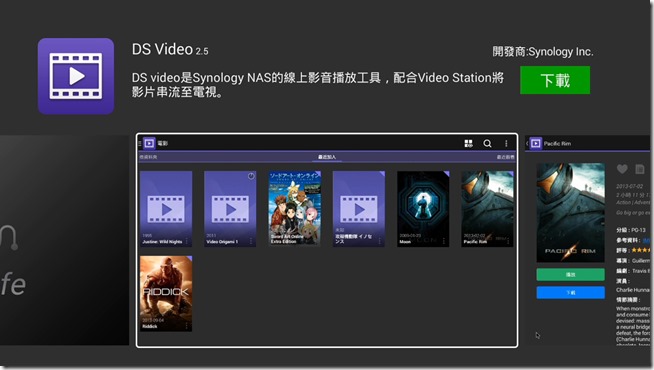Screen dimensions: 654x370
Task: Click the search magnifier icon in preview
Action: [x=487, y=143]
